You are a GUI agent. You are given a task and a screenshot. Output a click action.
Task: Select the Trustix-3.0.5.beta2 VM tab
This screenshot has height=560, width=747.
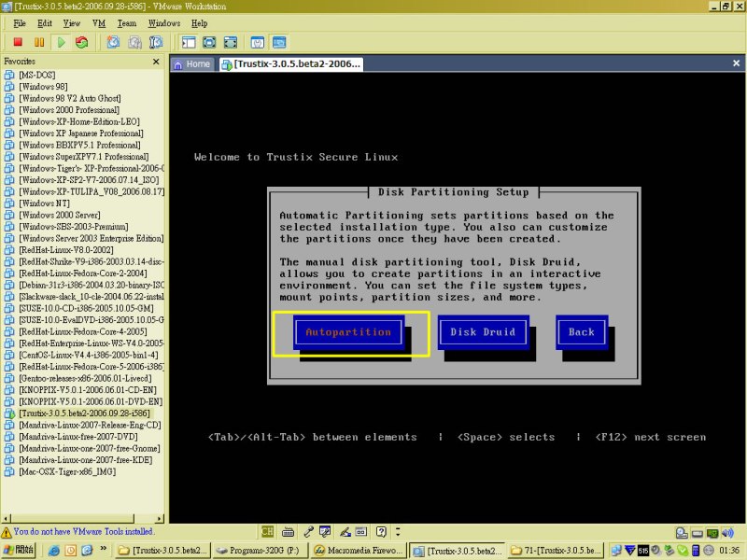point(291,64)
